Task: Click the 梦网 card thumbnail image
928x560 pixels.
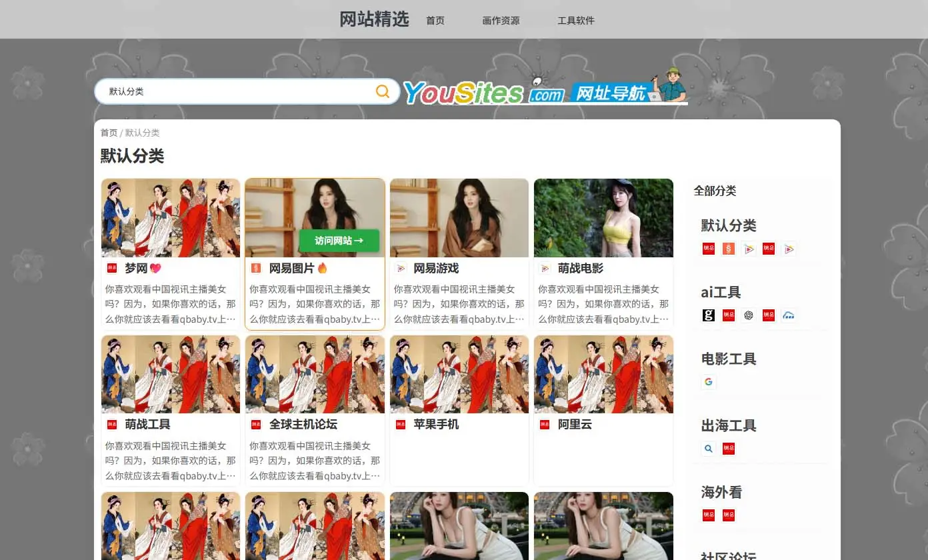Action: (x=171, y=218)
